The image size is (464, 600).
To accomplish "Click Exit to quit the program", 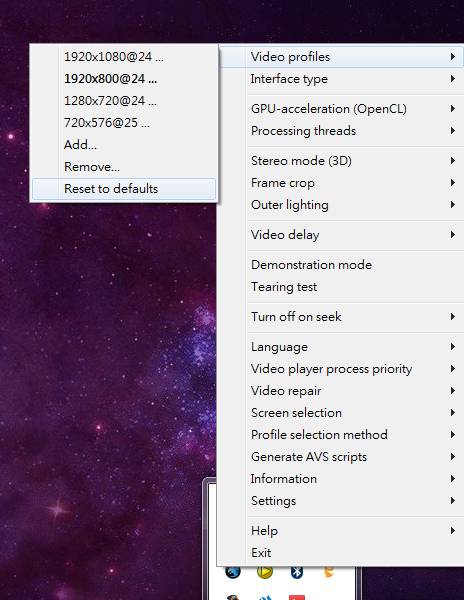I will point(341,553).
